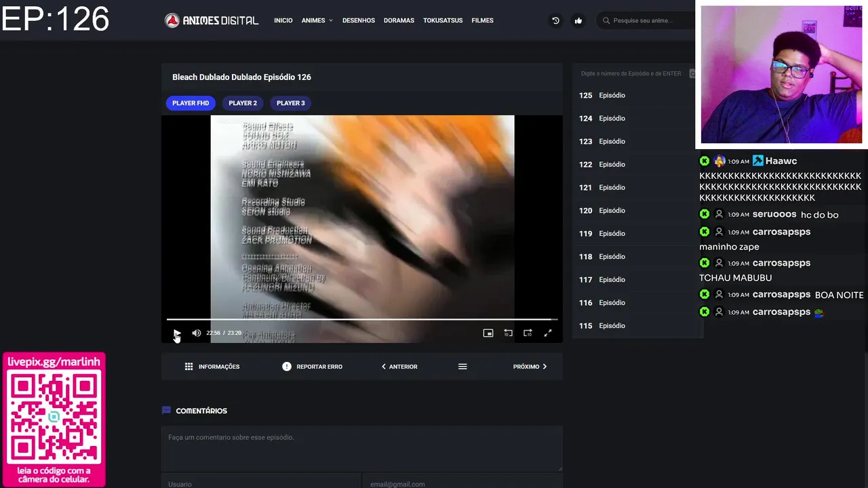Open Episódio 123 in the list
The image size is (868, 488).
(x=636, y=142)
